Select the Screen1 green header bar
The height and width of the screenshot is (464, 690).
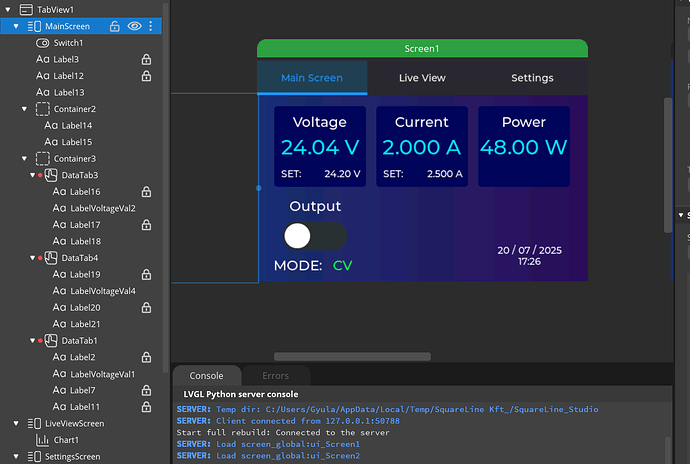[422, 48]
